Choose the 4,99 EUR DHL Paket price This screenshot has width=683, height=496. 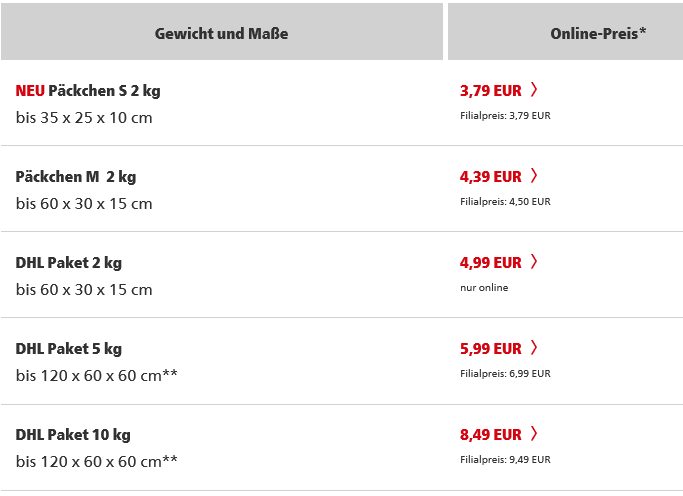490,263
